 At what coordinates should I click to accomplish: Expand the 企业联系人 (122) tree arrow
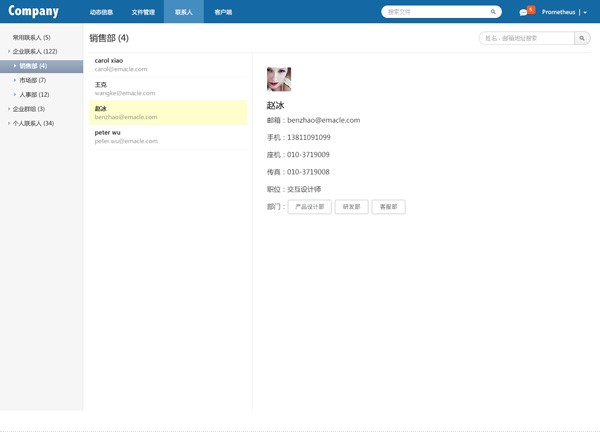point(9,51)
